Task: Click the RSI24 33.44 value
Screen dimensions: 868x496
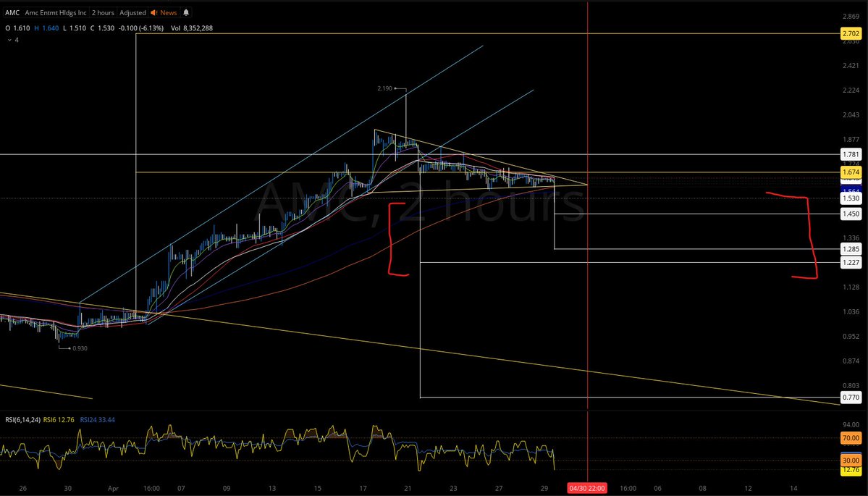Action: [98, 419]
